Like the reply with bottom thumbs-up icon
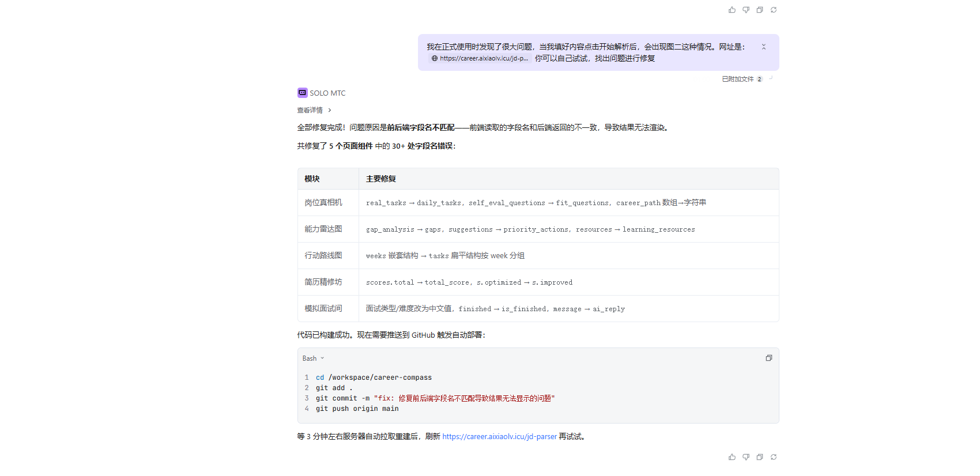Screen dimensions: 980x476 click(x=732, y=457)
